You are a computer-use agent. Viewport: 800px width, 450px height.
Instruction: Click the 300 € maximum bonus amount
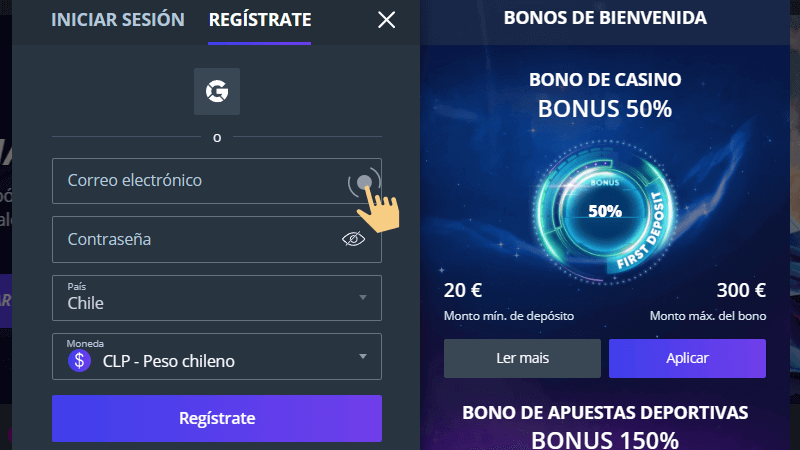tap(741, 292)
